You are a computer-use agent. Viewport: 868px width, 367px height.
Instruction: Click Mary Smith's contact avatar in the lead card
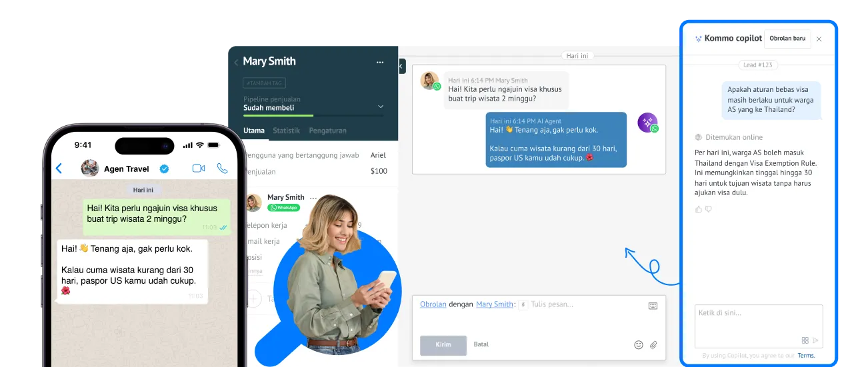(254, 202)
